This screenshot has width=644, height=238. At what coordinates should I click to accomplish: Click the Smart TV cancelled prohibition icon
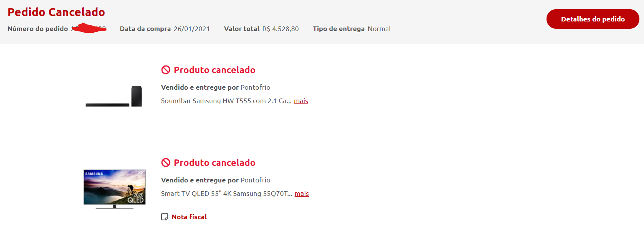coord(166,162)
